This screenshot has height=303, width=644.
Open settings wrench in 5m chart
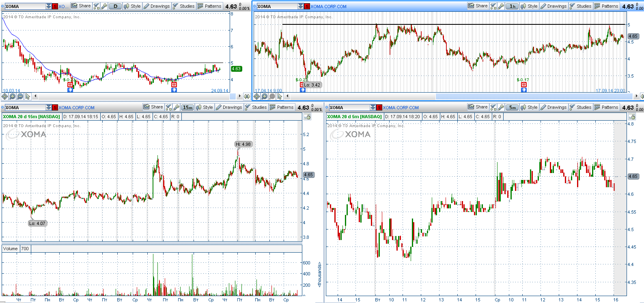click(501, 107)
